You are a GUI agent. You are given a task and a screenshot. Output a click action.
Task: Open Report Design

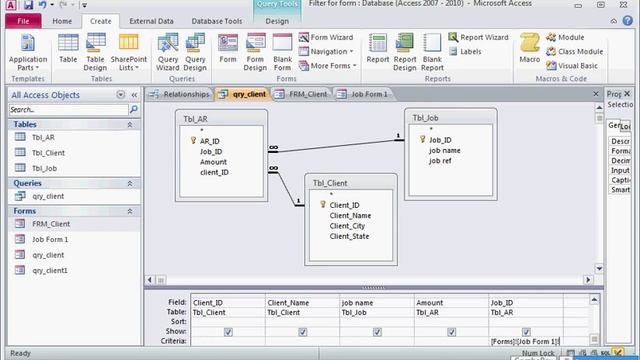[x=404, y=52]
